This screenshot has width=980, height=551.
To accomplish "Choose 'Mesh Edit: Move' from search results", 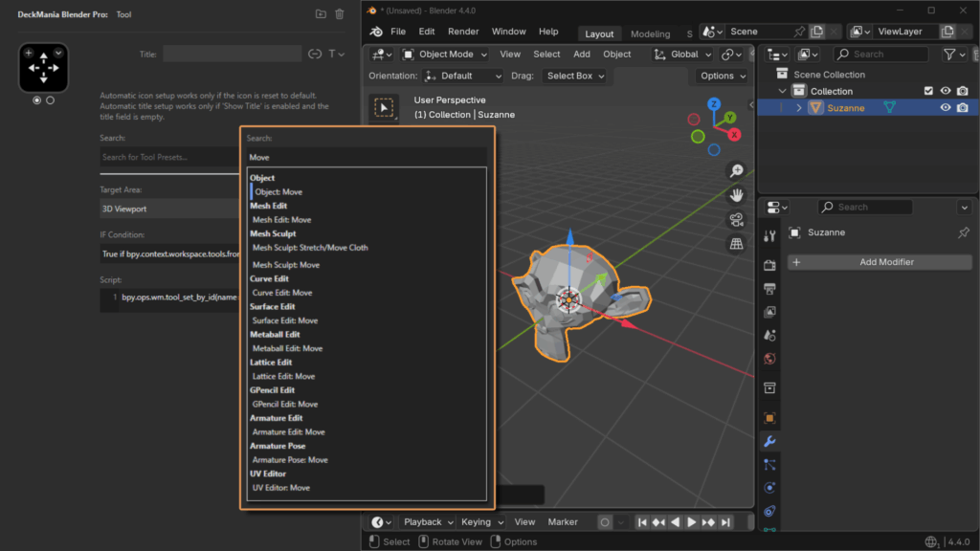I will click(x=281, y=220).
